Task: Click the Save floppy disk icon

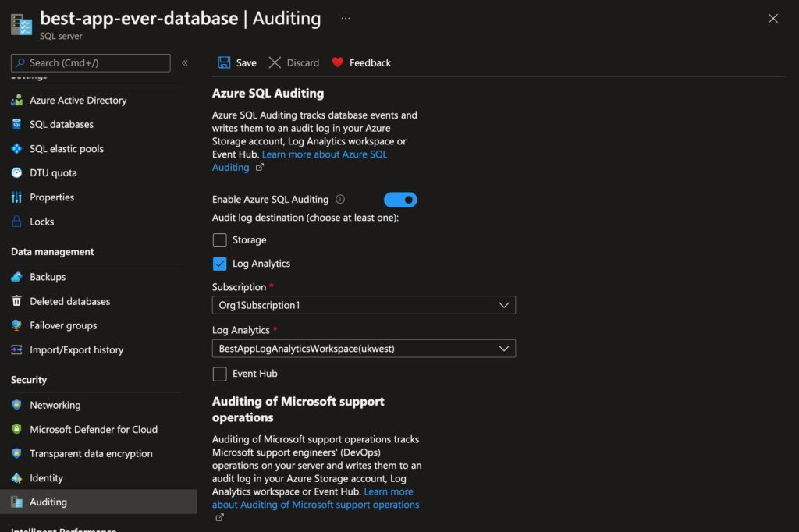Action: [224, 62]
